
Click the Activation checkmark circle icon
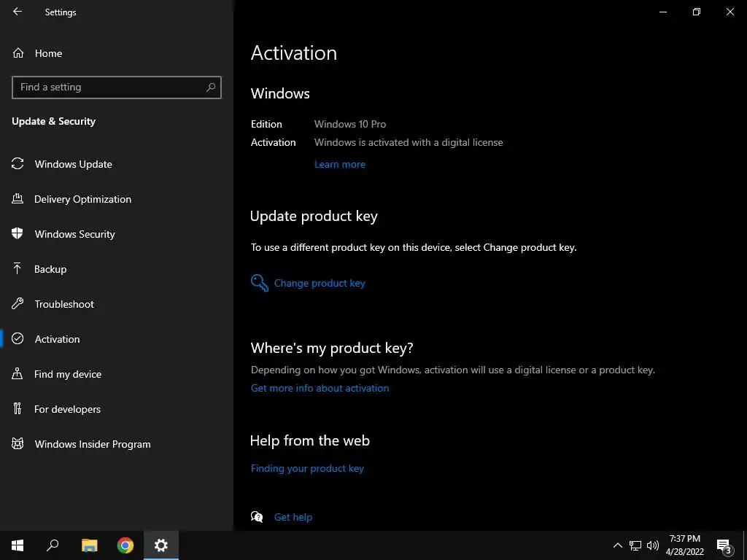click(x=18, y=338)
